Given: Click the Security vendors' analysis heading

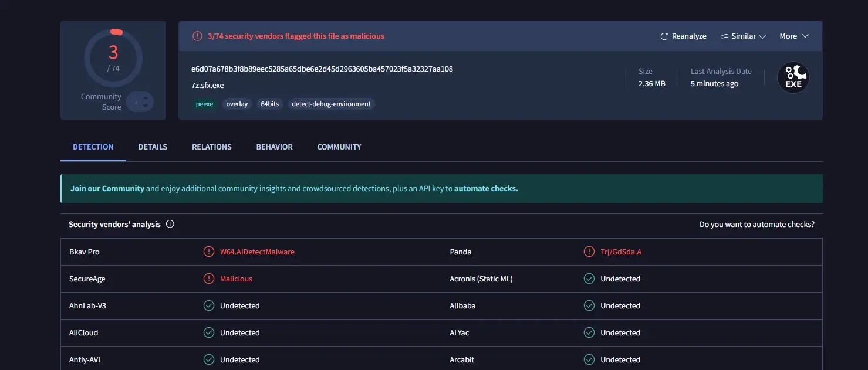Looking at the screenshot, I should point(114,225).
